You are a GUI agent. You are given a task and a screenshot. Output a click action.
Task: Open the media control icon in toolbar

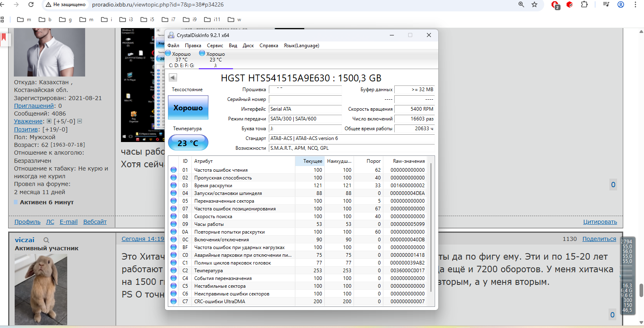(606, 4)
